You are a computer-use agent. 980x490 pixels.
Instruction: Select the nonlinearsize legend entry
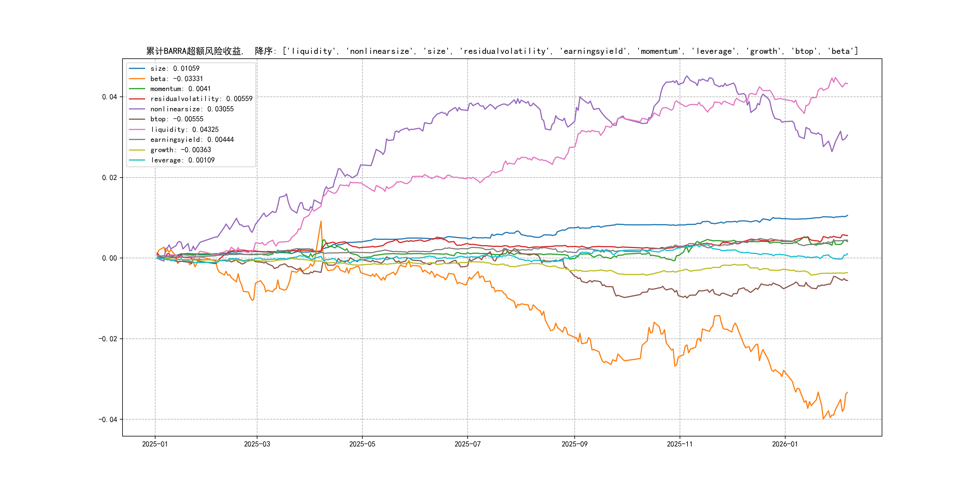tap(192, 109)
